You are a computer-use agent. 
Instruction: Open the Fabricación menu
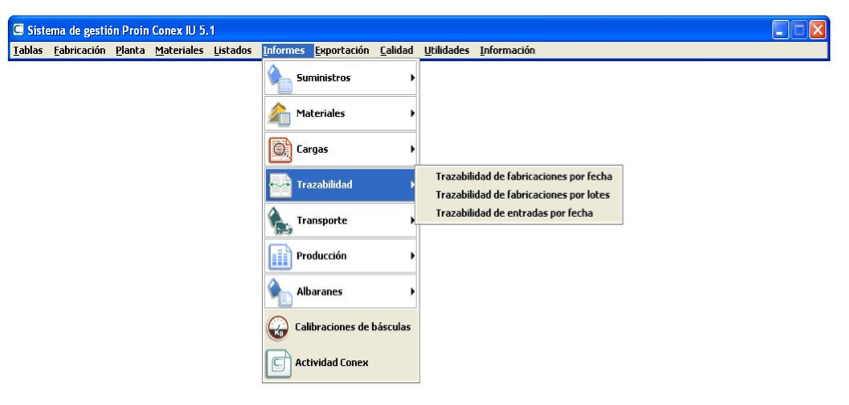click(80, 50)
